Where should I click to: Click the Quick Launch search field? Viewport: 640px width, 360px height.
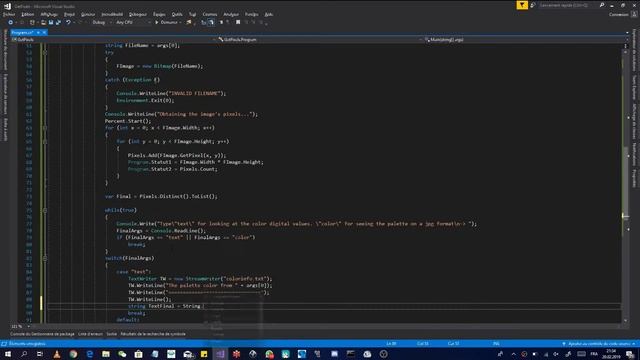click(x=568, y=5)
